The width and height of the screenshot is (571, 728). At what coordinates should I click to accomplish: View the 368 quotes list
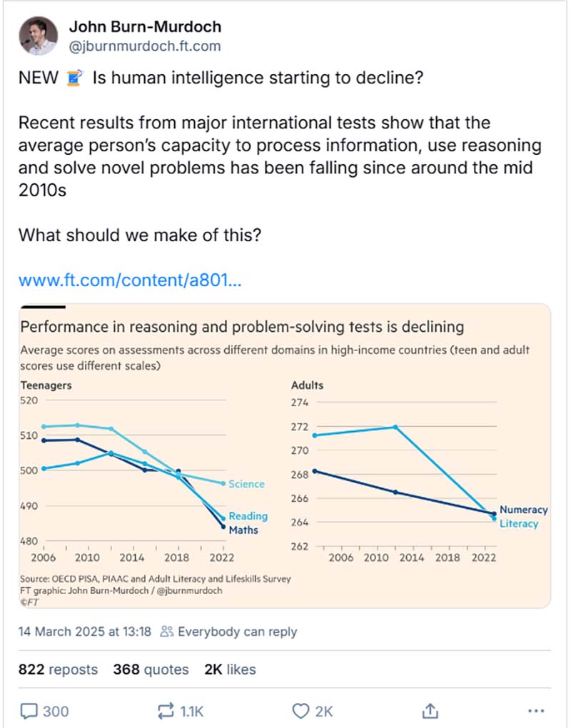pos(151,669)
